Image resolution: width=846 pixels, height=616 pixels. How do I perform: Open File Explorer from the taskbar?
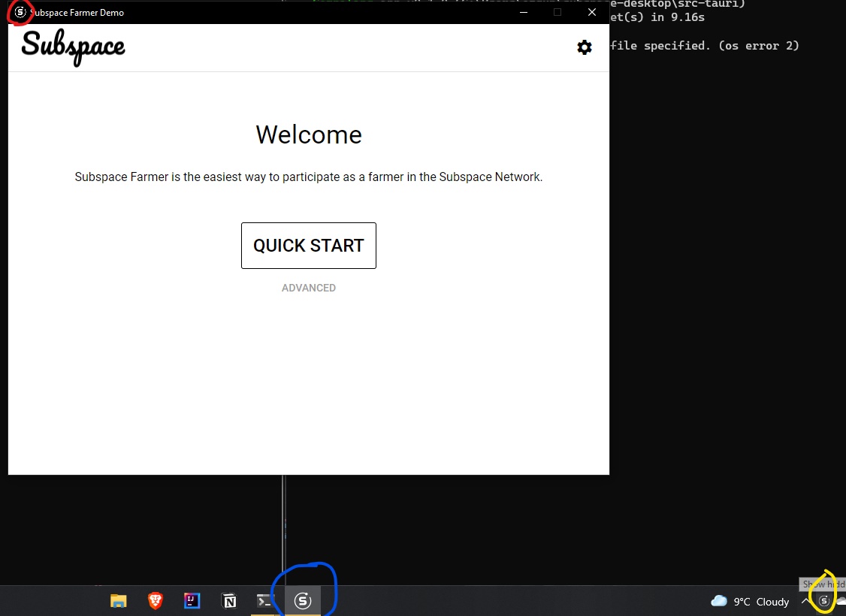point(118,601)
